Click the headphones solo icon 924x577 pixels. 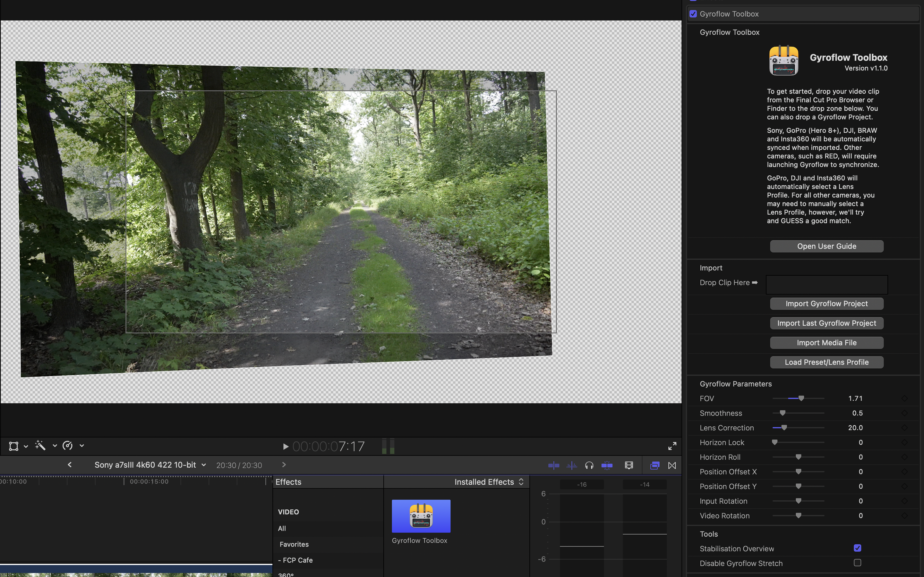pos(589,465)
